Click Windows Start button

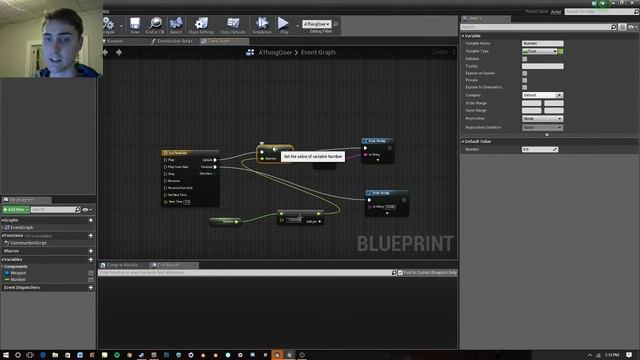click(x=6, y=355)
